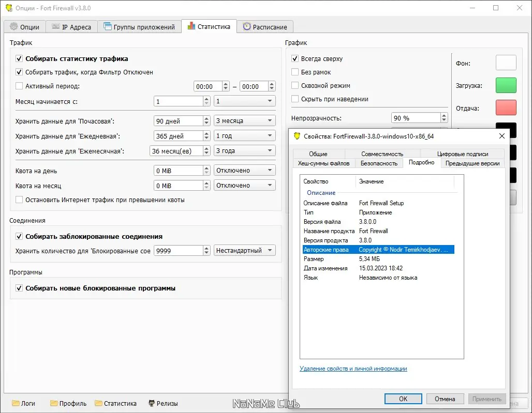Click the '90 дней' spinner arrows
Viewport: 532px width, 413px height.
206,121
